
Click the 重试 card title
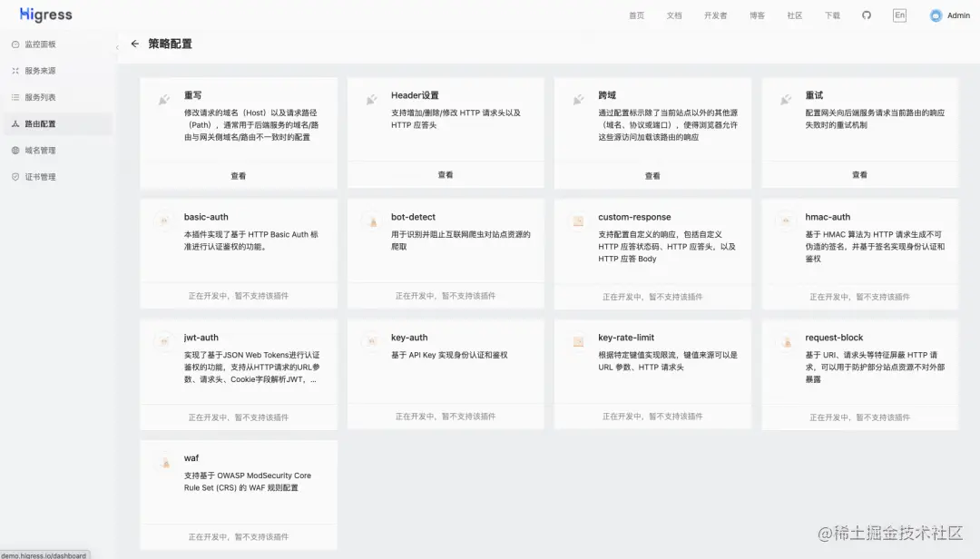click(814, 95)
